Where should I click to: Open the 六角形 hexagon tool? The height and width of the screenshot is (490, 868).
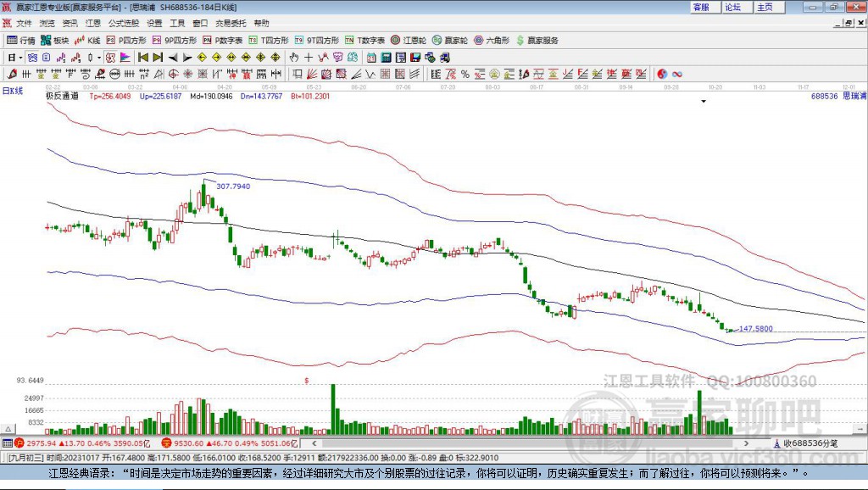[x=492, y=40]
